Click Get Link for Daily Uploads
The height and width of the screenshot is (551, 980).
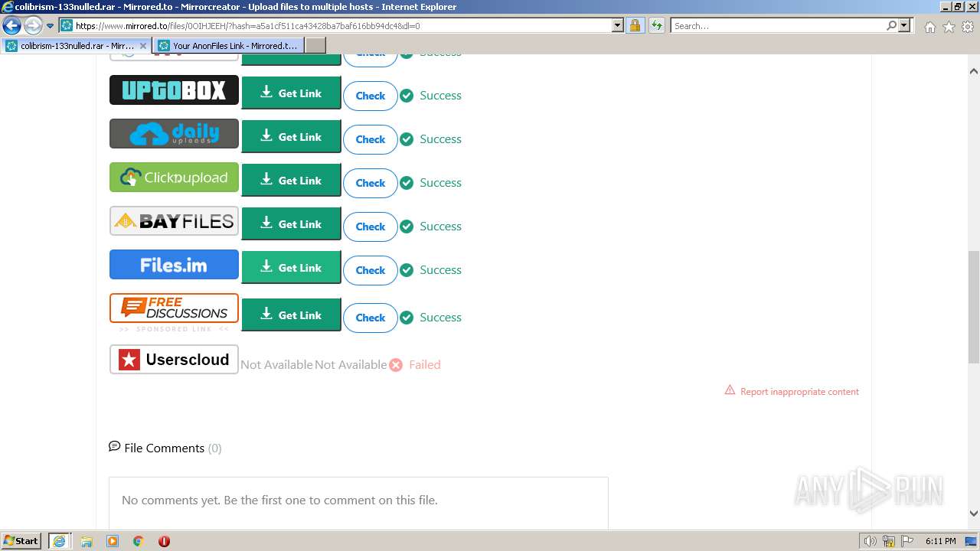coord(291,137)
